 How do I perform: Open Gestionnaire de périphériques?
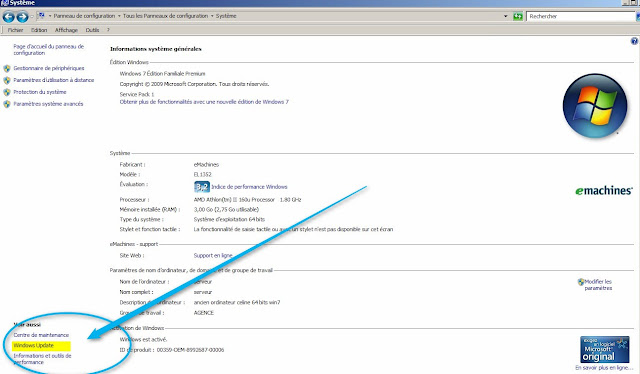click(x=49, y=68)
